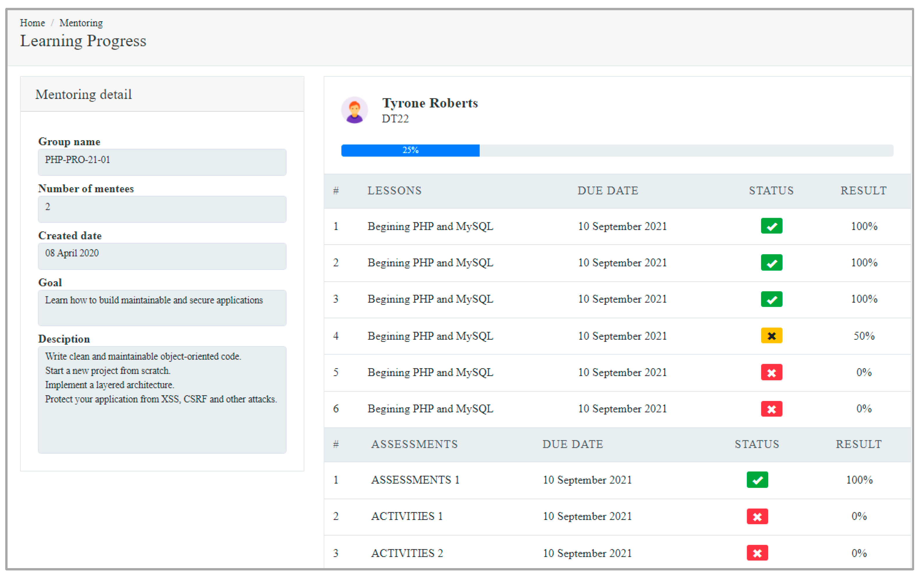Open Mentoring breadcrumb link
Image resolution: width=924 pixels, height=578 pixels.
(81, 23)
